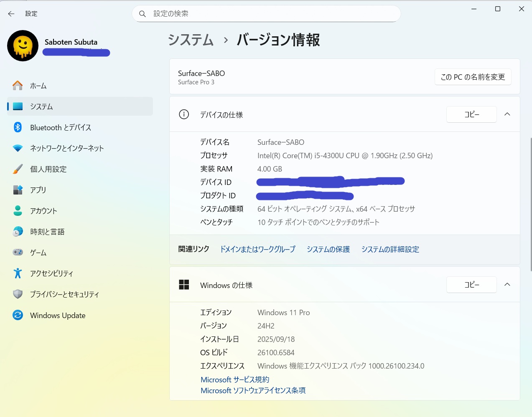The image size is (532, 417).
Task: Open アクセシビリティ settings page
Action: tap(80, 273)
